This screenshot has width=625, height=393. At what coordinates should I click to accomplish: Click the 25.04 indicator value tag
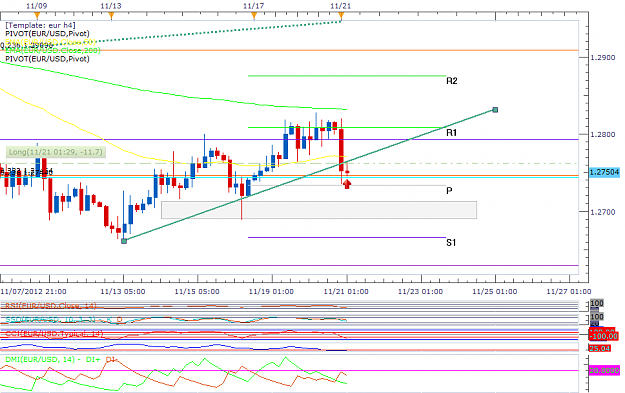600,348
